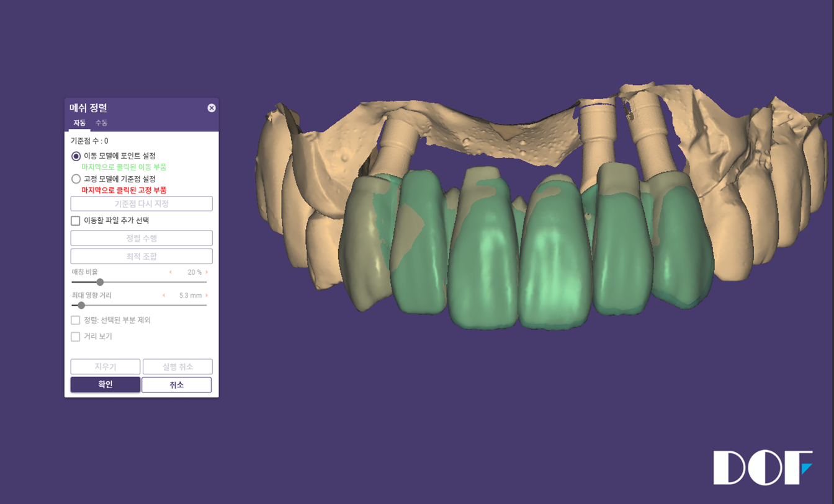Viewport: 834px width, 504px height.
Task: Increase 최대 영향 거리 with right arrow
Action: (207, 296)
